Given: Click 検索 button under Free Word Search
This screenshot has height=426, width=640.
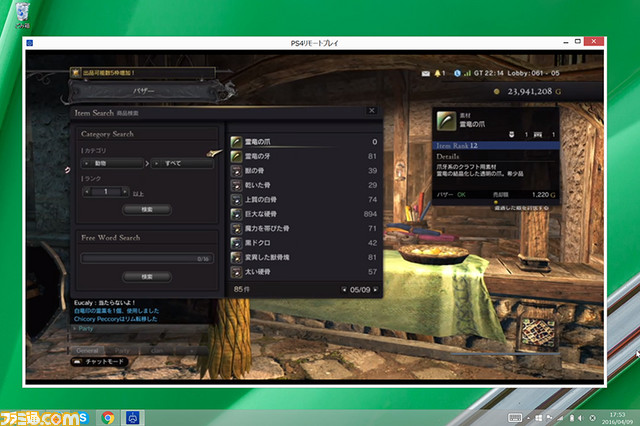Looking at the screenshot, I should point(147,277).
